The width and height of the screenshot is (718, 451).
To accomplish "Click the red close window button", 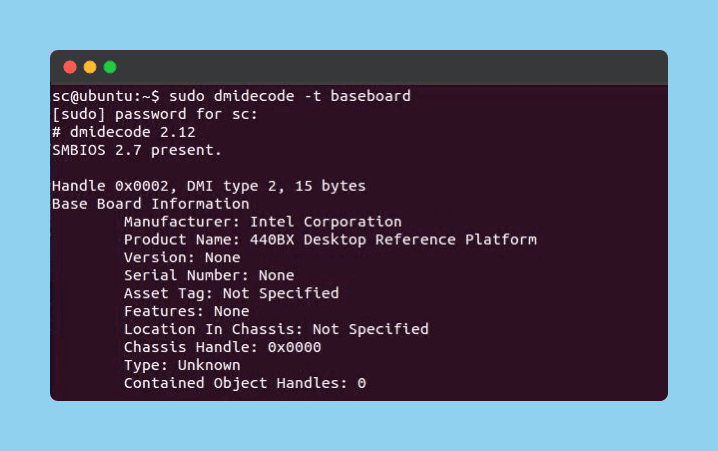I will click(70, 67).
